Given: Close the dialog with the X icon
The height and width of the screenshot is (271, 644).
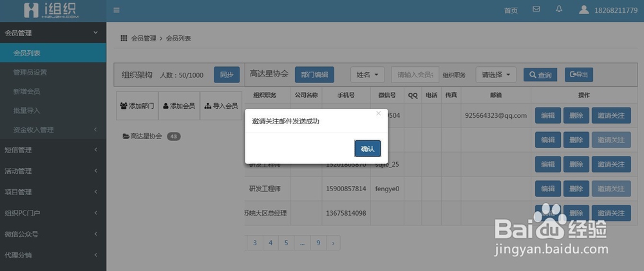Looking at the screenshot, I should [x=379, y=113].
